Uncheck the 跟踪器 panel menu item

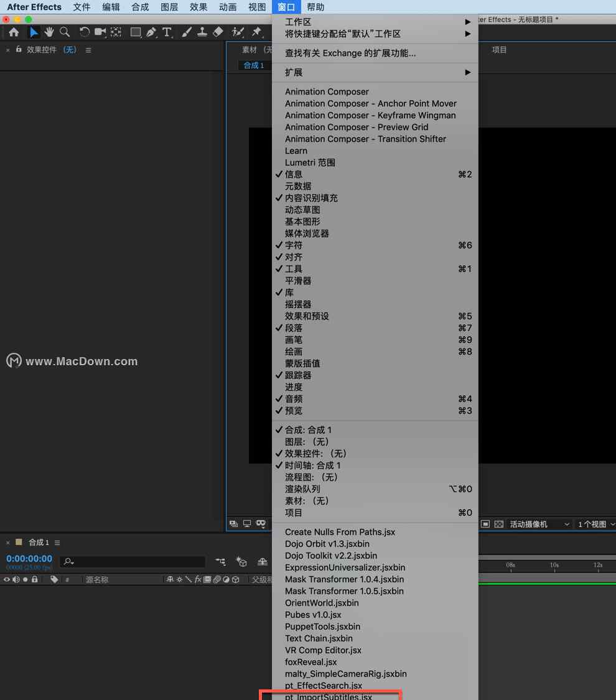click(375, 375)
